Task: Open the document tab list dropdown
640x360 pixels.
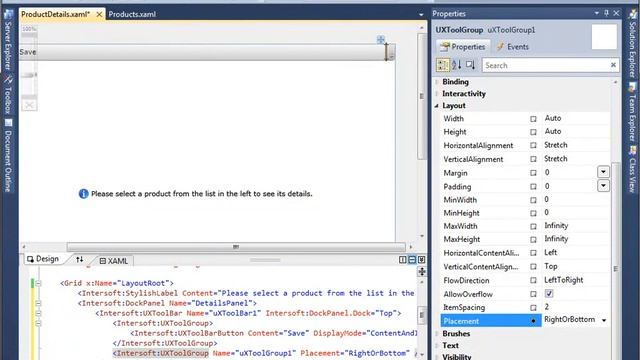Action: (x=421, y=15)
